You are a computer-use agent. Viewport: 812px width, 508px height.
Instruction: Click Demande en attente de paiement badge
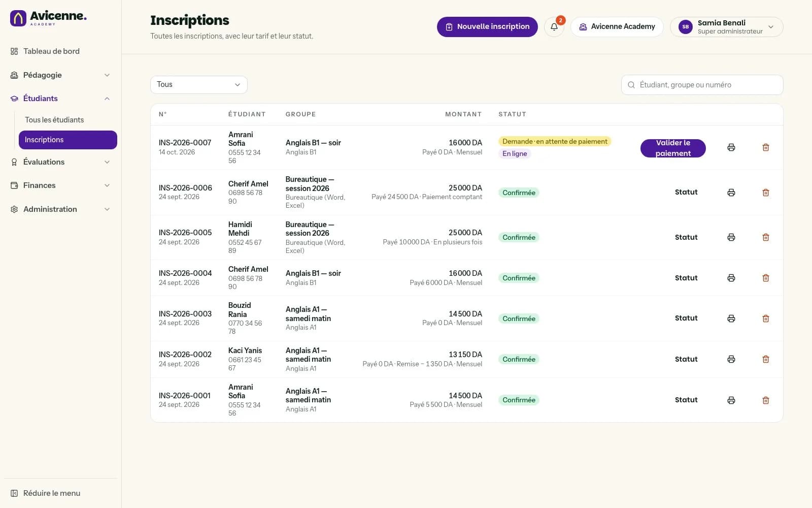[x=555, y=141]
